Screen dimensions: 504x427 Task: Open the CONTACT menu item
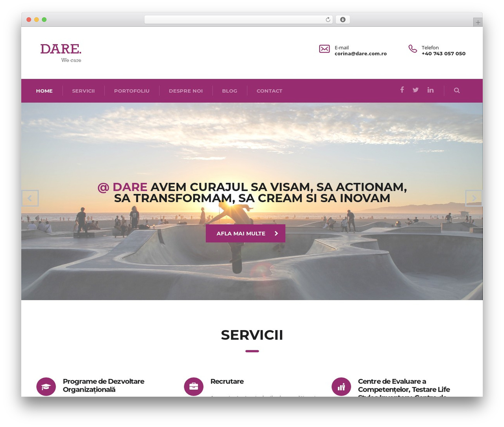(269, 91)
